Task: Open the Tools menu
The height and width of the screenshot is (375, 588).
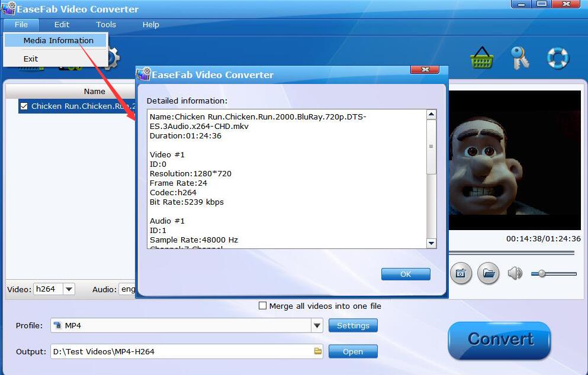Action: 106,25
